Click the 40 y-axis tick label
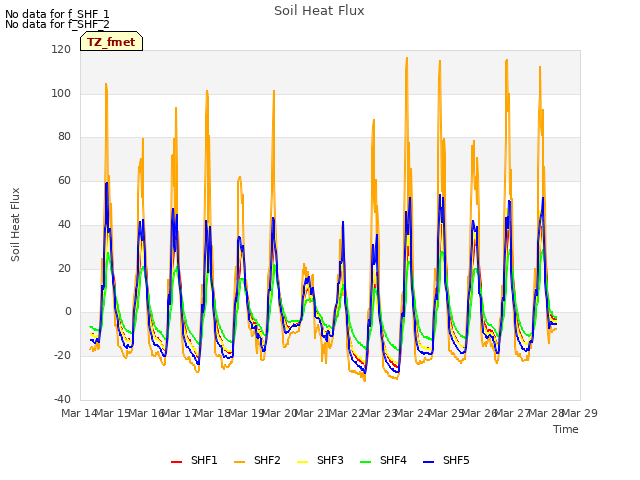640x480 pixels. coord(64,224)
